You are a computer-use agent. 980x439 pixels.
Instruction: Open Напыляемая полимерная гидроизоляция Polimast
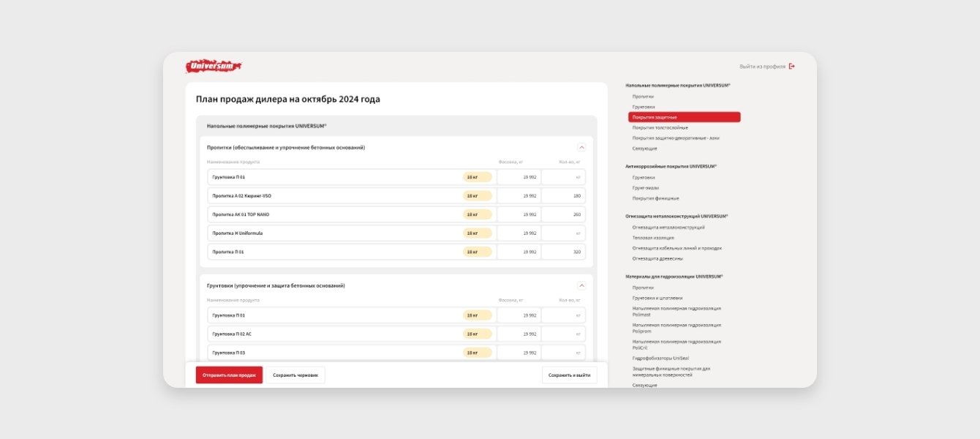pos(676,311)
